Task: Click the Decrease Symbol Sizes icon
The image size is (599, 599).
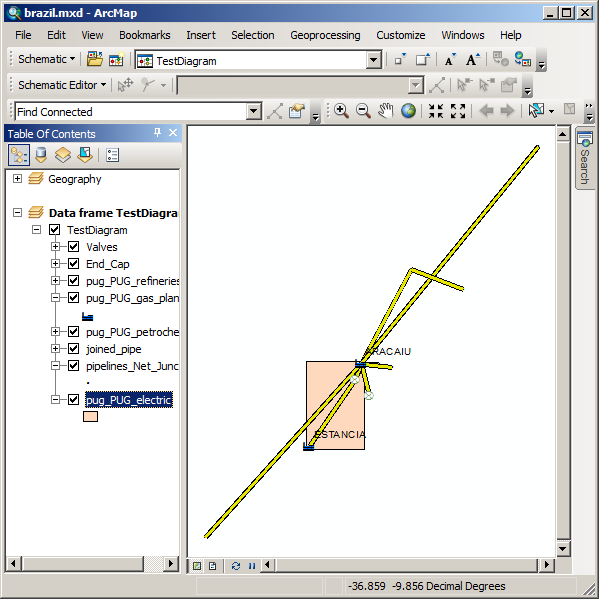Action: [x=400, y=60]
